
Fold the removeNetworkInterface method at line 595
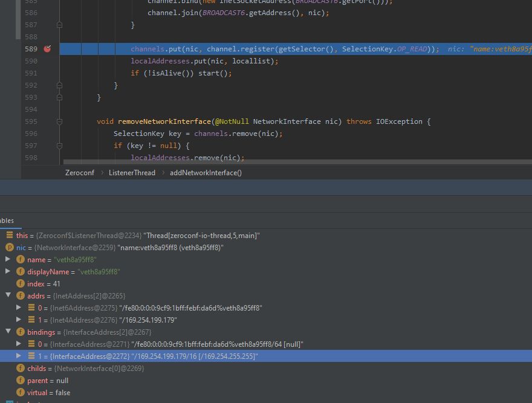59,121
